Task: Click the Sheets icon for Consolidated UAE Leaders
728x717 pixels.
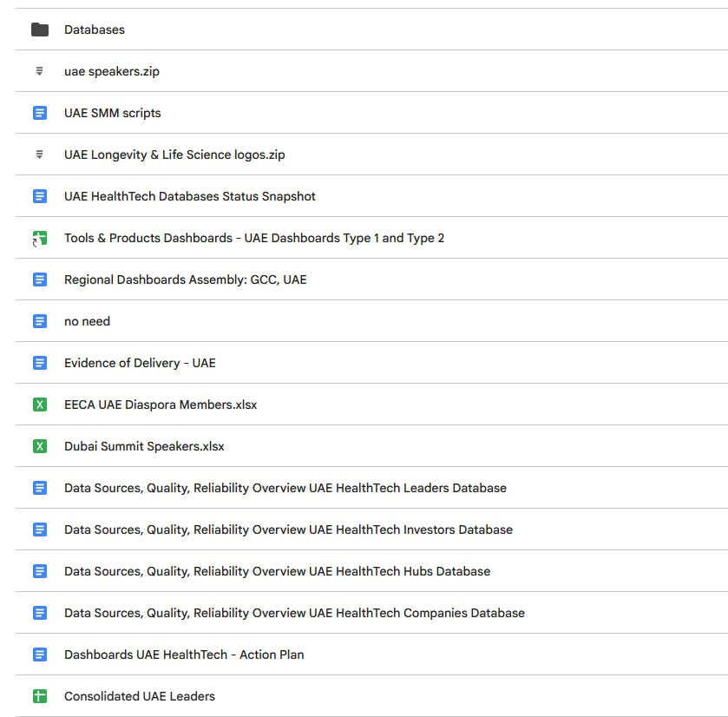Action: click(x=40, y=696)
